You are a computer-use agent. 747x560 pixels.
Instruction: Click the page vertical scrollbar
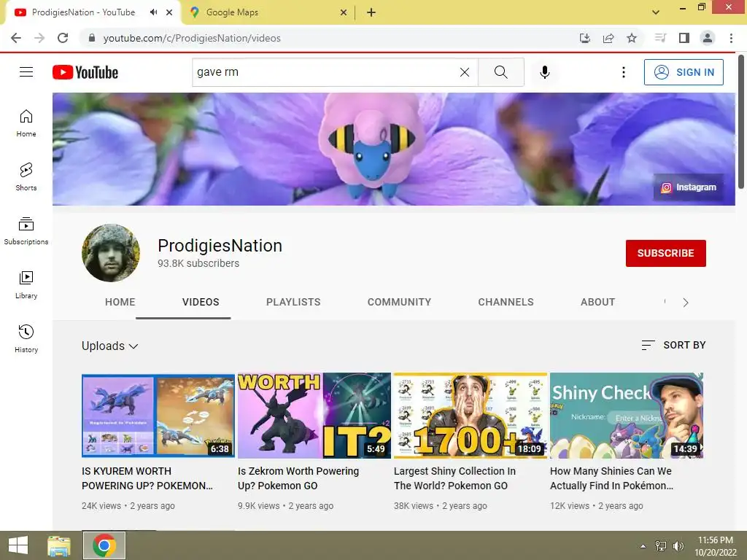pyautogui.click(x=741, y=122)
